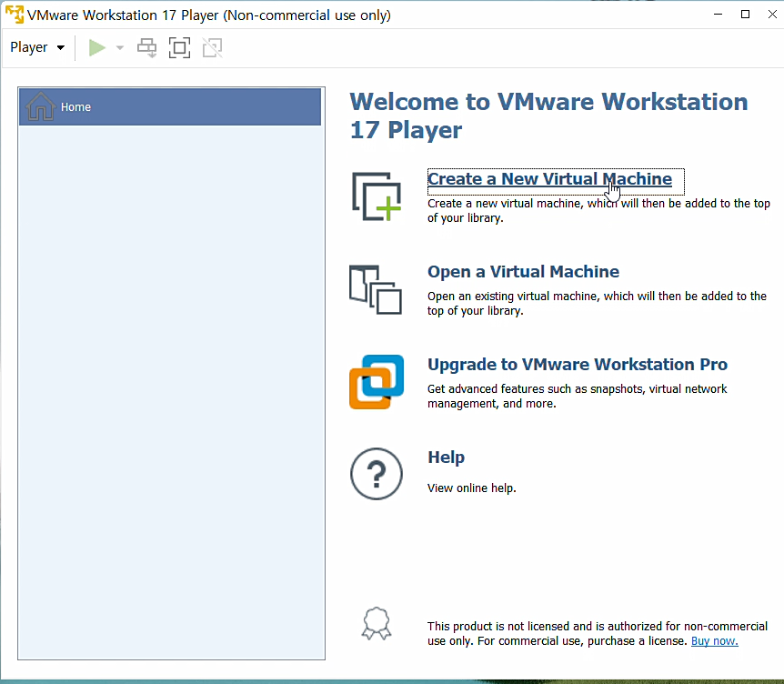Screen dimensions: 784x684
Task: Click text 'Open an existing virtual machine'
Action: [x=514, y=296]
